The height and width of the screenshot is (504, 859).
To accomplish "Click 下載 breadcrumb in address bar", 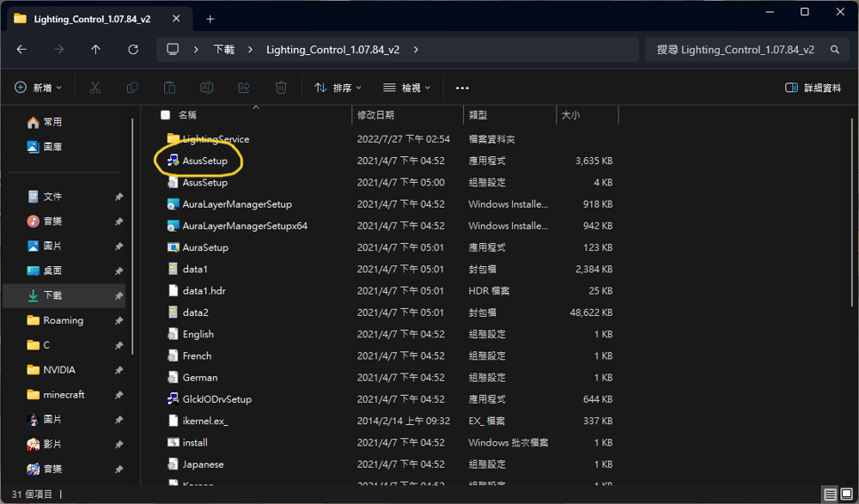I will (x=224, y=49).
